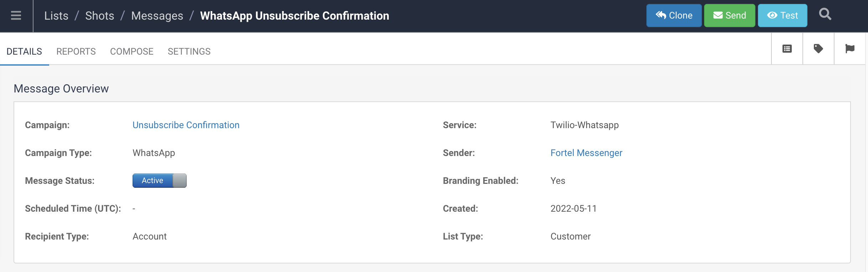The height and width of the screenshot is (272, 868).
Task: Go to the Compose tab
Action: pos(131,51)
